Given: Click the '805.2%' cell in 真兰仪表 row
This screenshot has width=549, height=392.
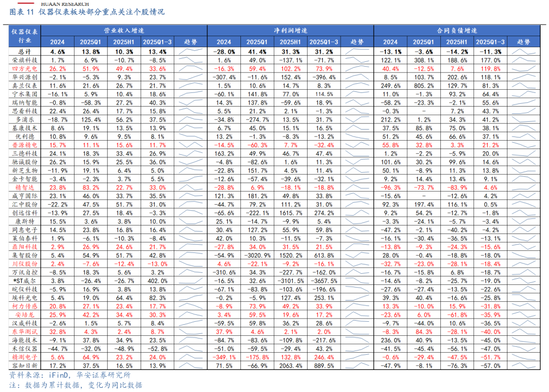Looking at the screenshot, I should point(424,86).
